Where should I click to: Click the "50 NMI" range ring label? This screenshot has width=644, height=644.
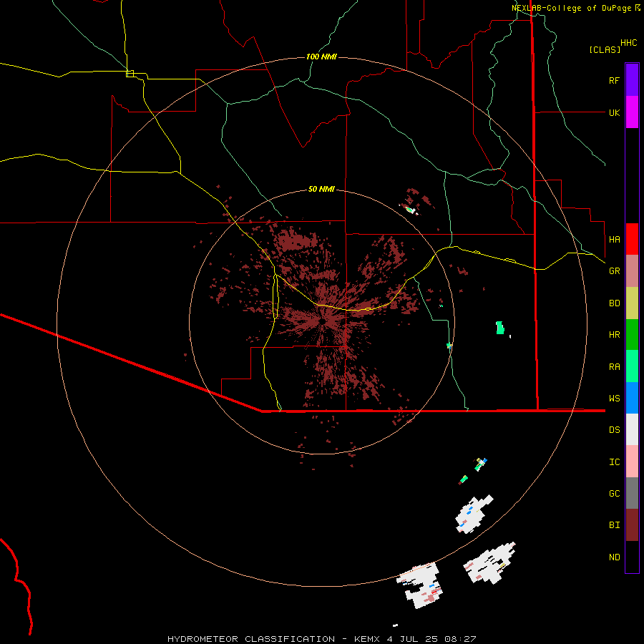coord(321,189)
